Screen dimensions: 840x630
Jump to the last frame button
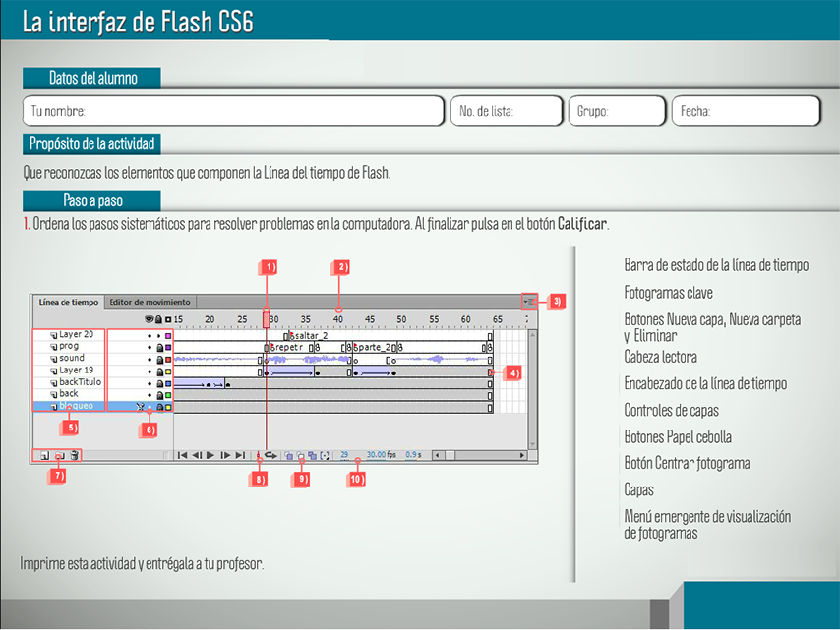tap(240, 456)
